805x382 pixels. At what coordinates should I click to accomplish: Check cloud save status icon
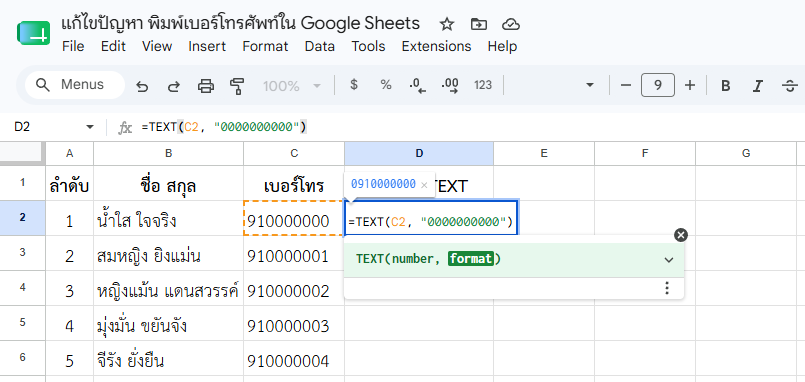(x=511, y=24)
